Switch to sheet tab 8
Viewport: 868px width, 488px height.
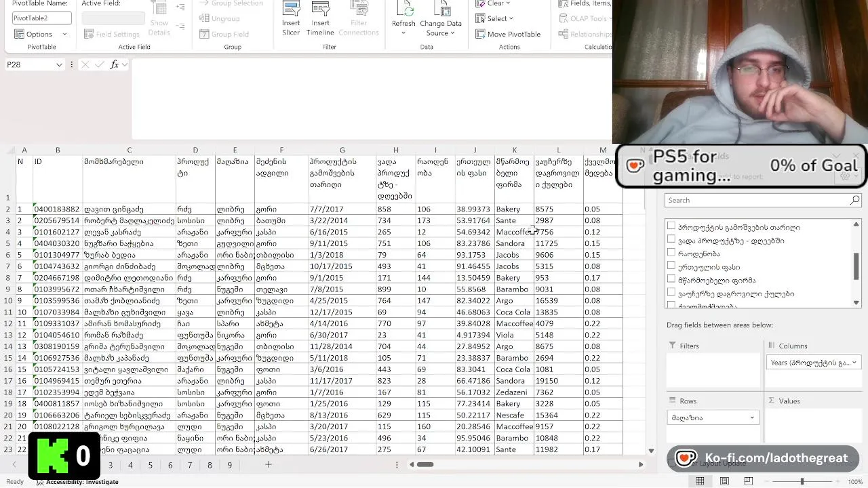[210, 465]
